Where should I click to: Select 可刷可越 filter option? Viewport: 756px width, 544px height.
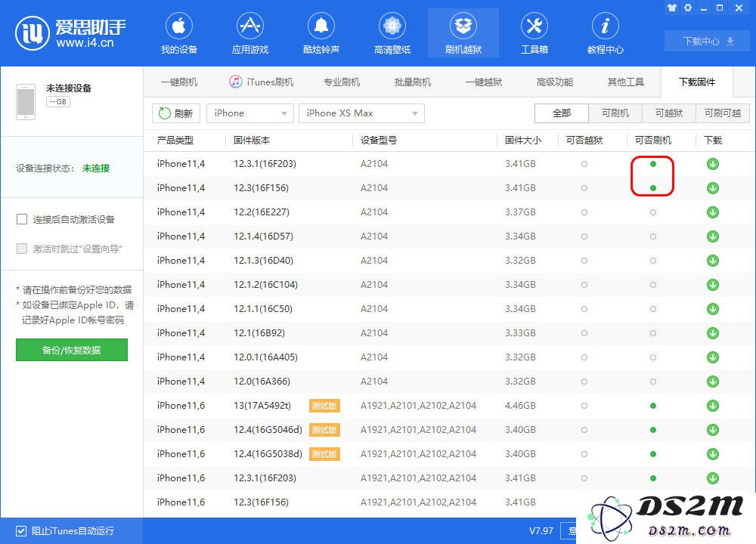click(722, 113)
